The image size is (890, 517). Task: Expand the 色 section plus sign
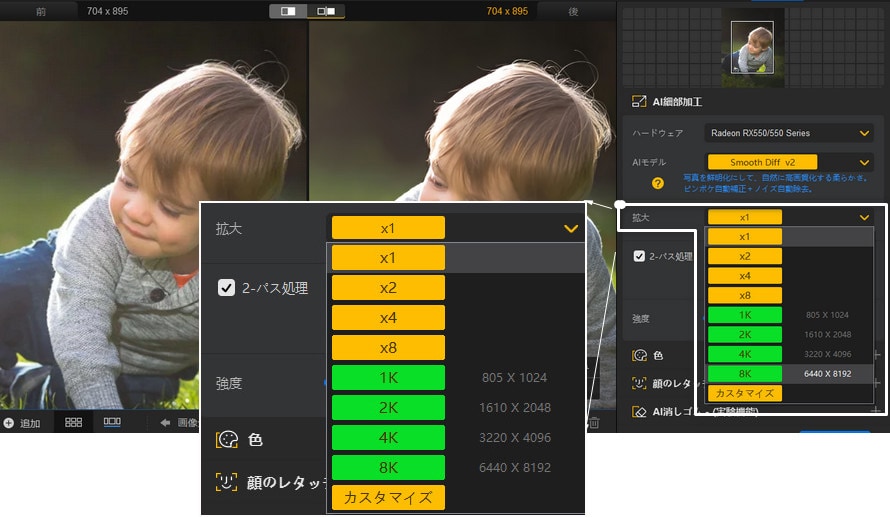[x=877, y=355]
